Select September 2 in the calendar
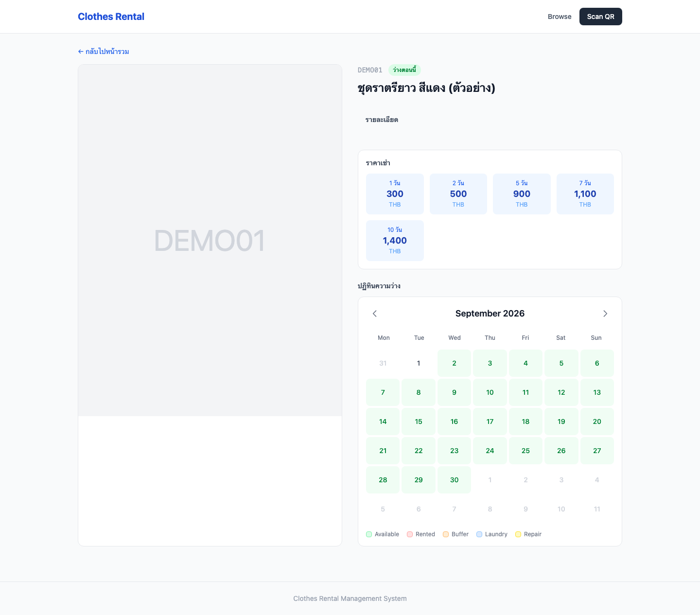700x615 pixels. [x=454, y=363]
